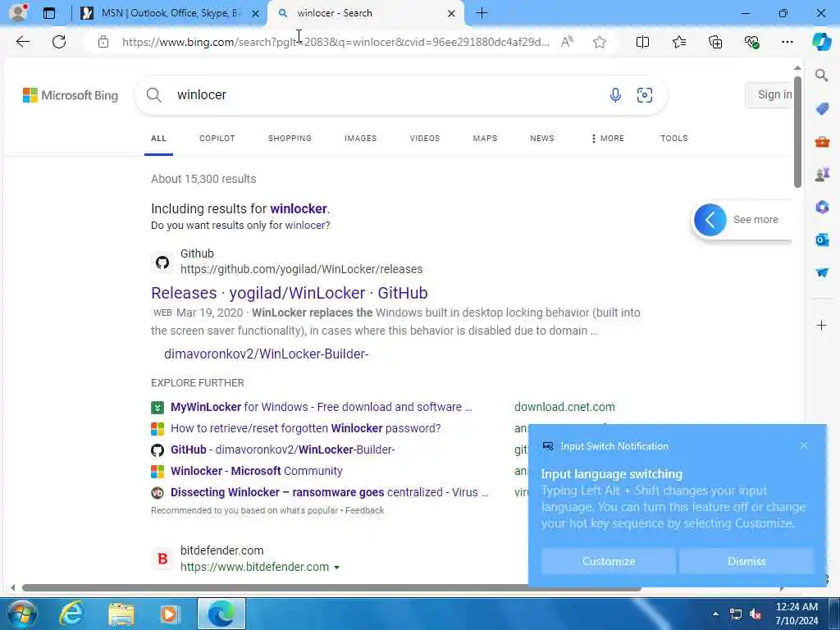Open the tab actions menu icon
Screen dimensions: 840x630
point(49,13)
